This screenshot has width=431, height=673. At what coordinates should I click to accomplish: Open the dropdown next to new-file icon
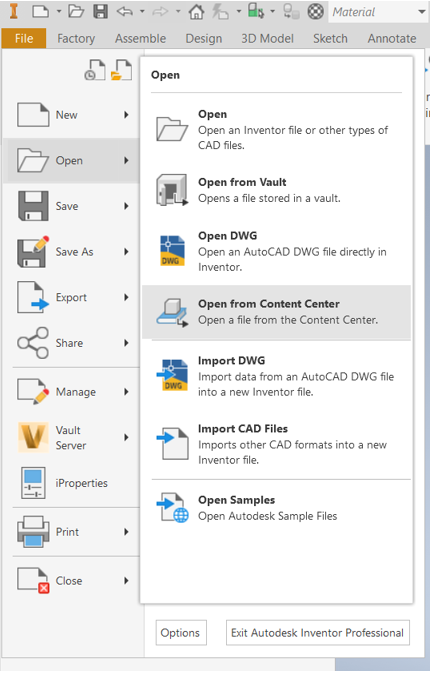59,12
